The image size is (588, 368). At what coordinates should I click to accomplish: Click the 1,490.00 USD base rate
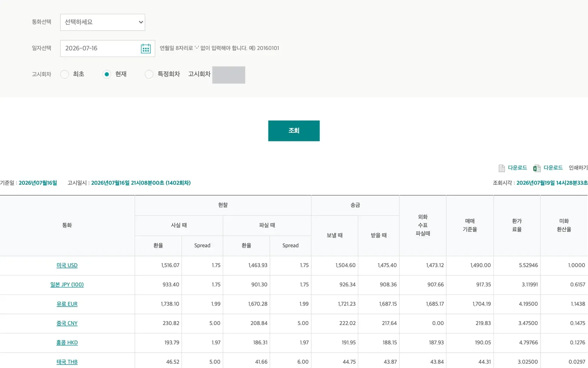tap(470, 265)
